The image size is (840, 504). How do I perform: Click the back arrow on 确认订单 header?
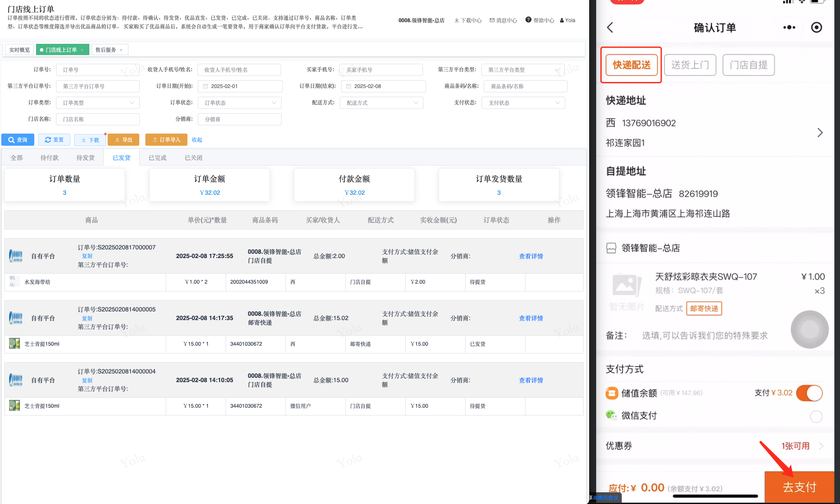coord(610,28)
